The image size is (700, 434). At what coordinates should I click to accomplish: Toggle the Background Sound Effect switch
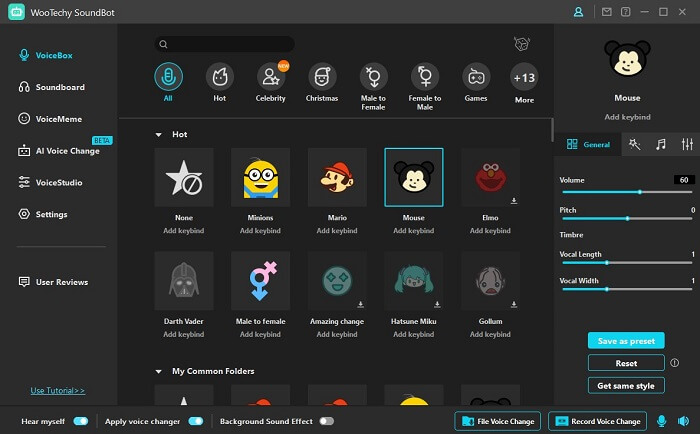(326, 421)
